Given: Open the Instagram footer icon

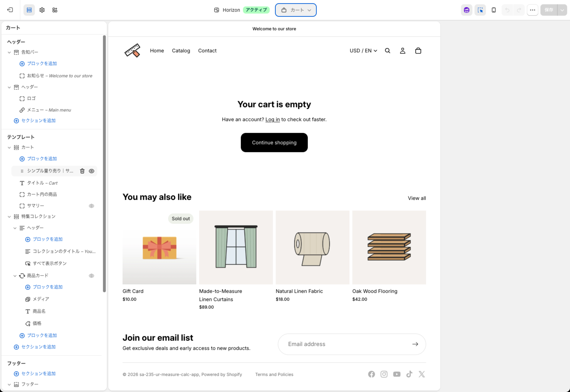Looking at the screenshot, I should (x=384, y=374).
